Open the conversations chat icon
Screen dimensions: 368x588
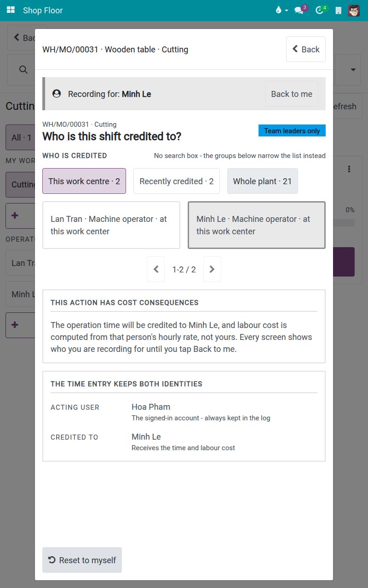pos(299,10)
